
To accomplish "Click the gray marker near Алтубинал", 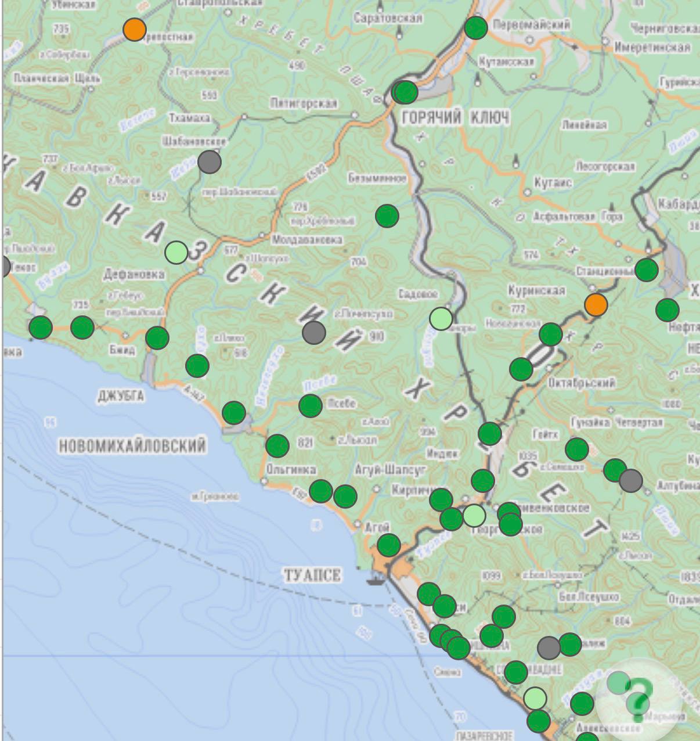I will click(x=631, y=481).
